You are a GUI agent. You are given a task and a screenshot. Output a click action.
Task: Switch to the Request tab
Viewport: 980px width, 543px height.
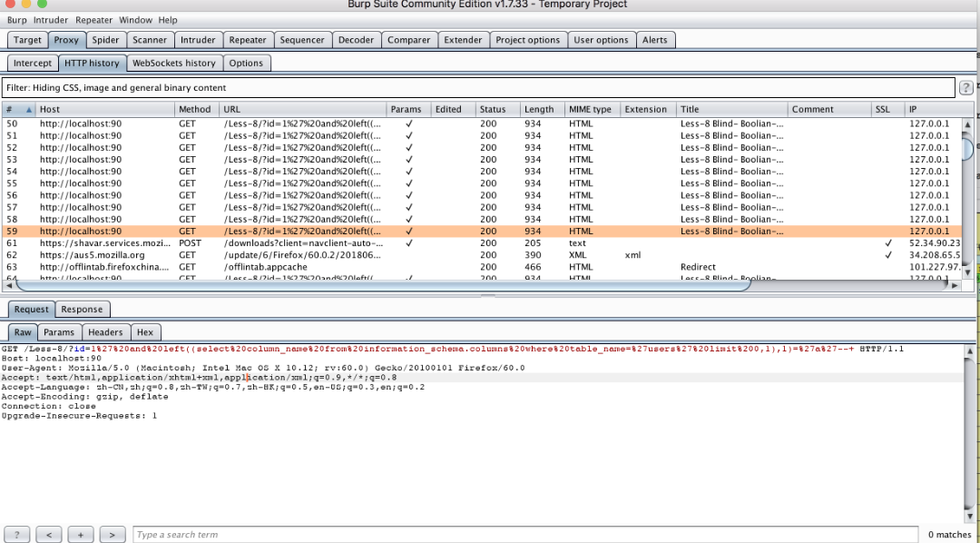coord(31,309)
